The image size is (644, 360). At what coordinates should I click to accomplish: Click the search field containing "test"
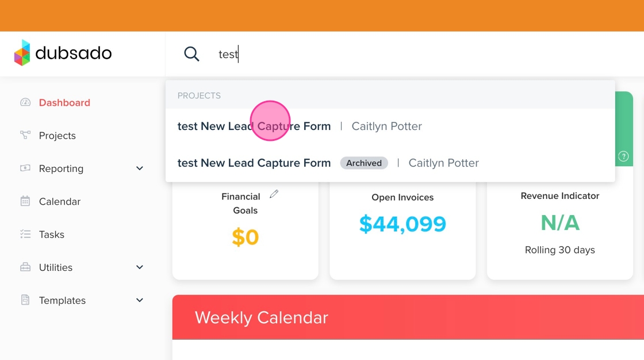point(345,55)
